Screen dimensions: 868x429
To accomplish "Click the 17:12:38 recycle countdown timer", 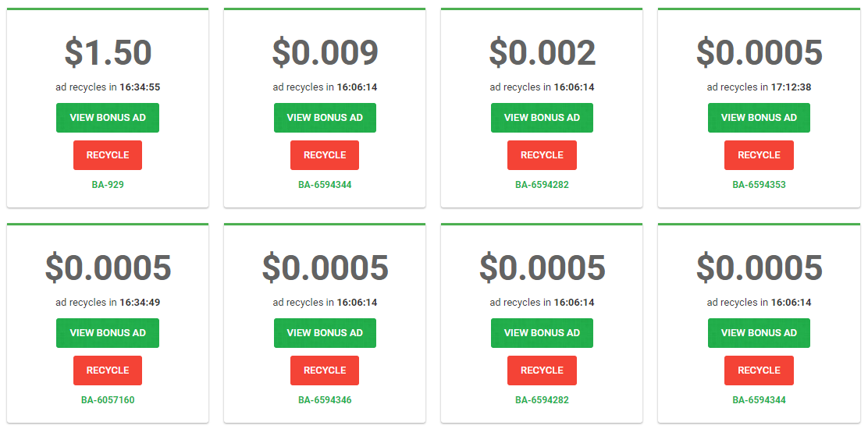I will [791, 87].
